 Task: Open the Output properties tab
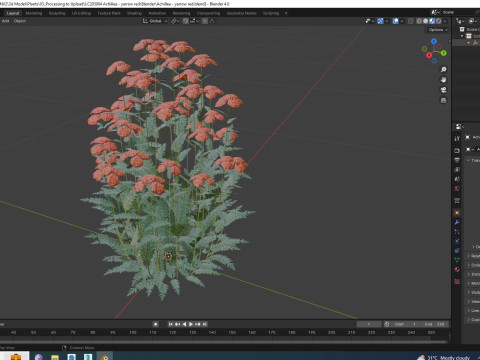(457, 160)
